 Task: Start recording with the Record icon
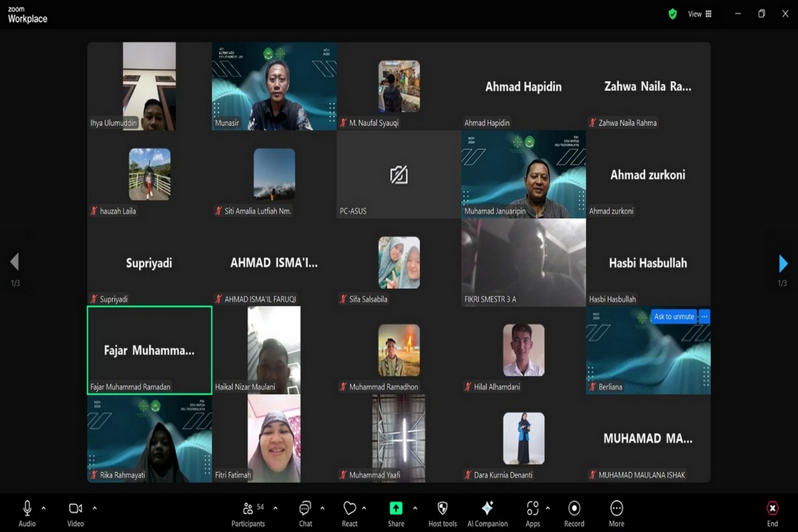tap(574, 508)
